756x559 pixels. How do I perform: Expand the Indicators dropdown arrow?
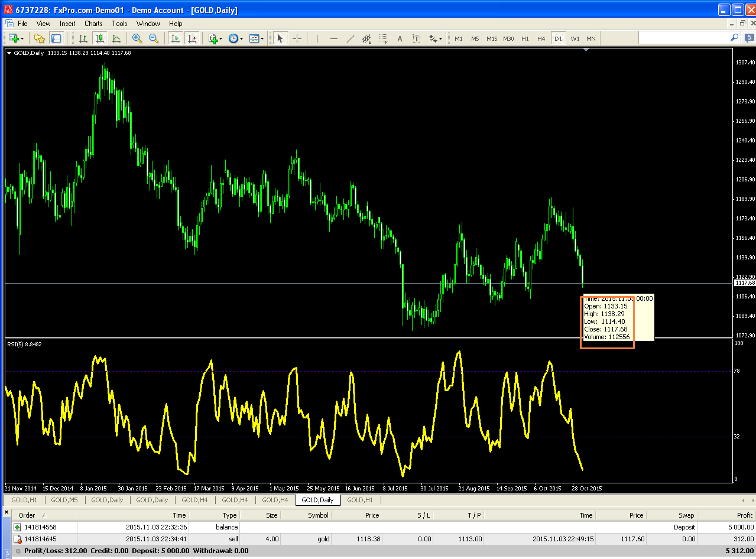click(221, 39)
